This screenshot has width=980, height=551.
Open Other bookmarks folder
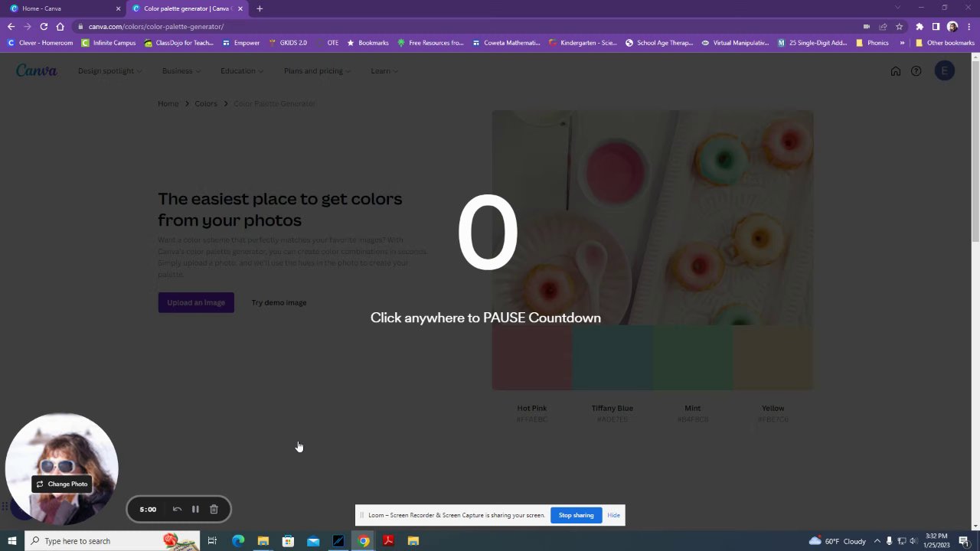[945, 43]
